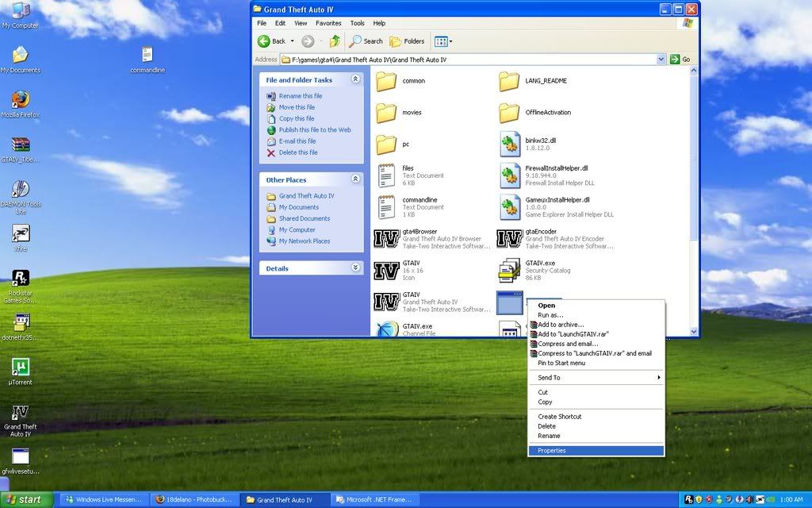This screenshot has height=508, width=812.
Task: Click scrollbar down arrow in Explorer
Action: point(694,331)
